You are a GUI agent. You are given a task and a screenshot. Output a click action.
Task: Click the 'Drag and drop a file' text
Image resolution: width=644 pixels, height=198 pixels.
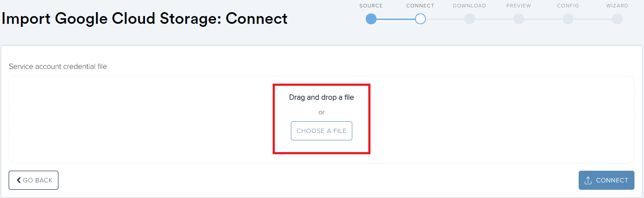coord(322,97)
